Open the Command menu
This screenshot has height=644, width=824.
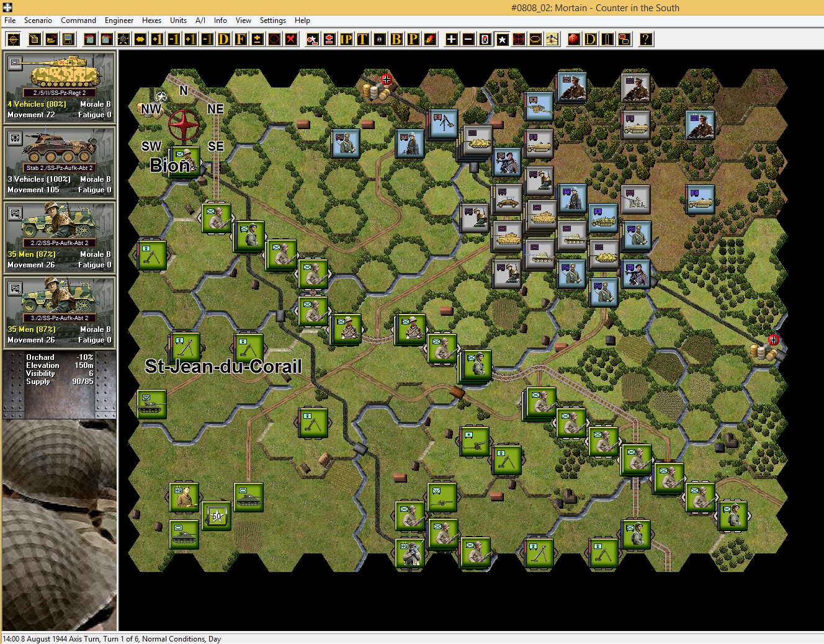(78, 20)
